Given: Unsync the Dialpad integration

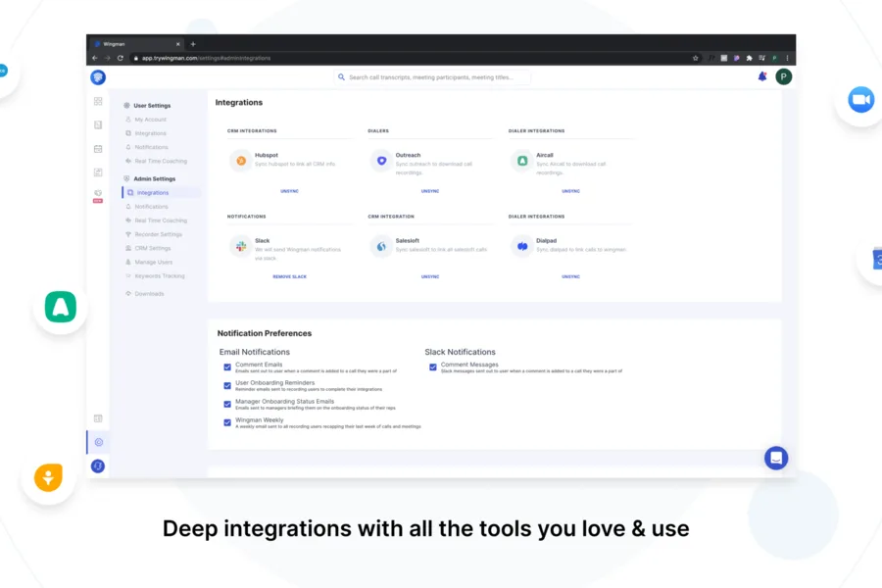Looking at the screenshot, I should (571, 276).
